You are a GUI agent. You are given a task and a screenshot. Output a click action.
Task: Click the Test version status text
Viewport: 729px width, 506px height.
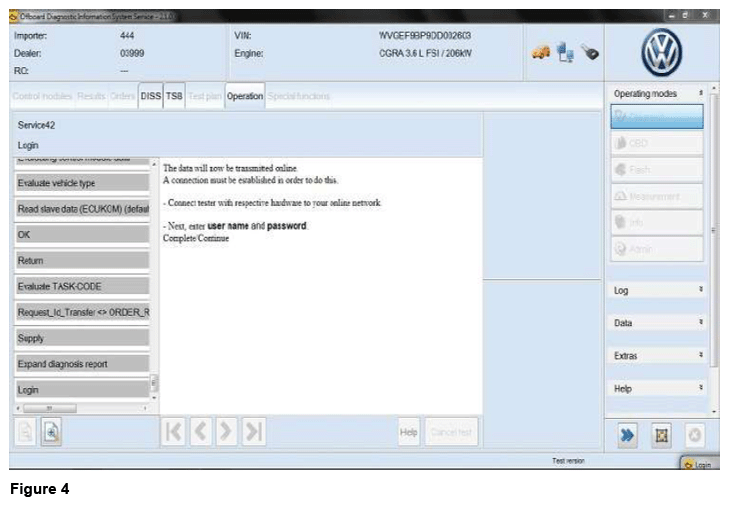point(568,460)
